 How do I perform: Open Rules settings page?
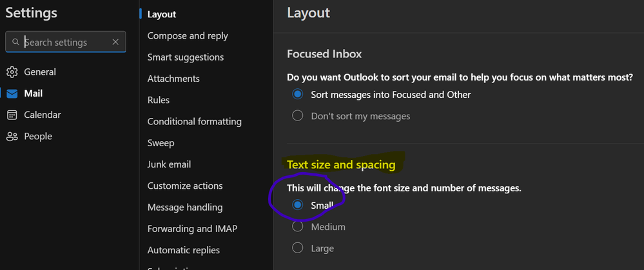tap(159, 100)
